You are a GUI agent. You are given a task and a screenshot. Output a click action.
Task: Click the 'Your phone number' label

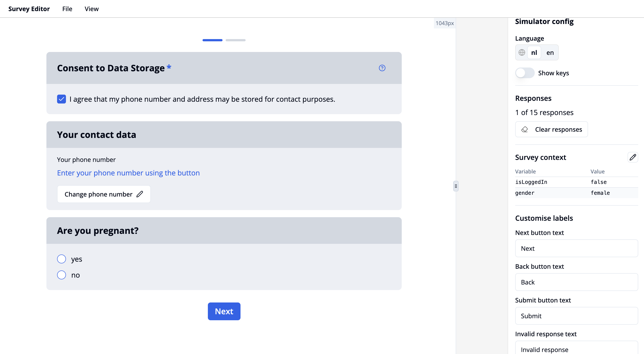(x=86, y=159)
